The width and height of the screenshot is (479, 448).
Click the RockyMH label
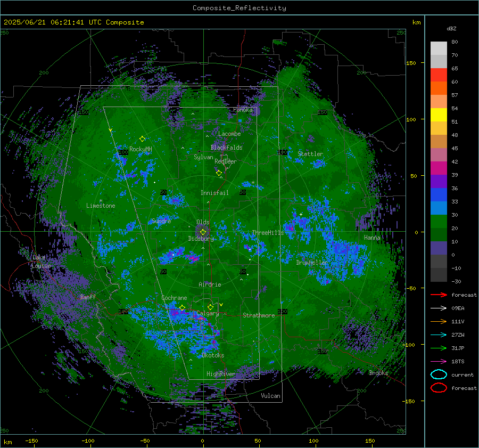tap(141, 149)
